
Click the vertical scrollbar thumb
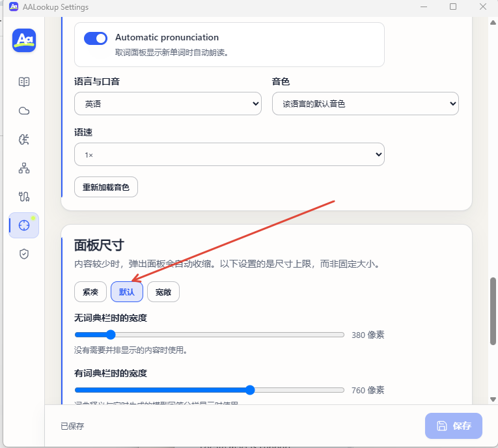(493, 311)
